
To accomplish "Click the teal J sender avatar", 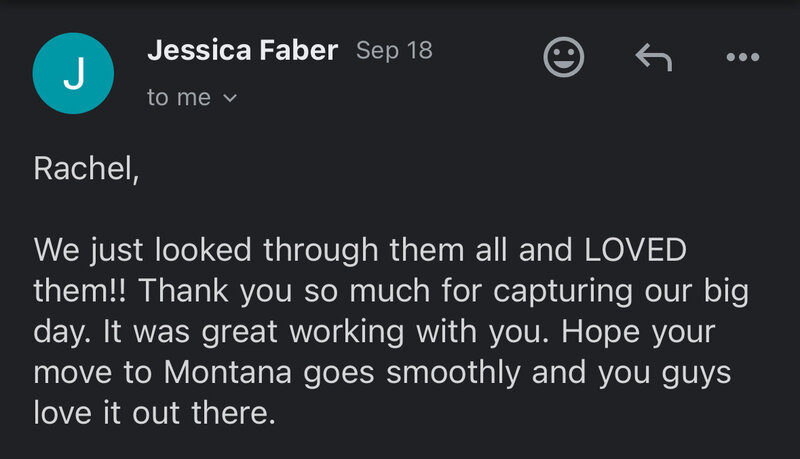I will [73, 73].
